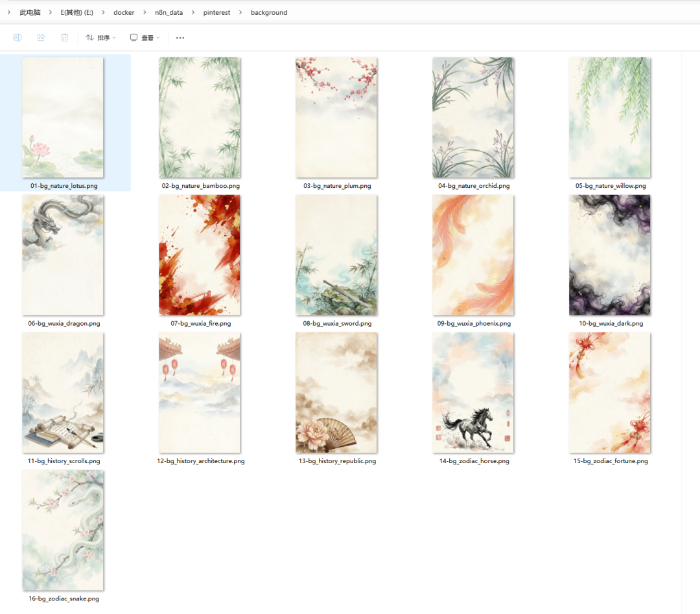
Task: Jump to pinterest folder in address bar
Action: tap(216, 12)
